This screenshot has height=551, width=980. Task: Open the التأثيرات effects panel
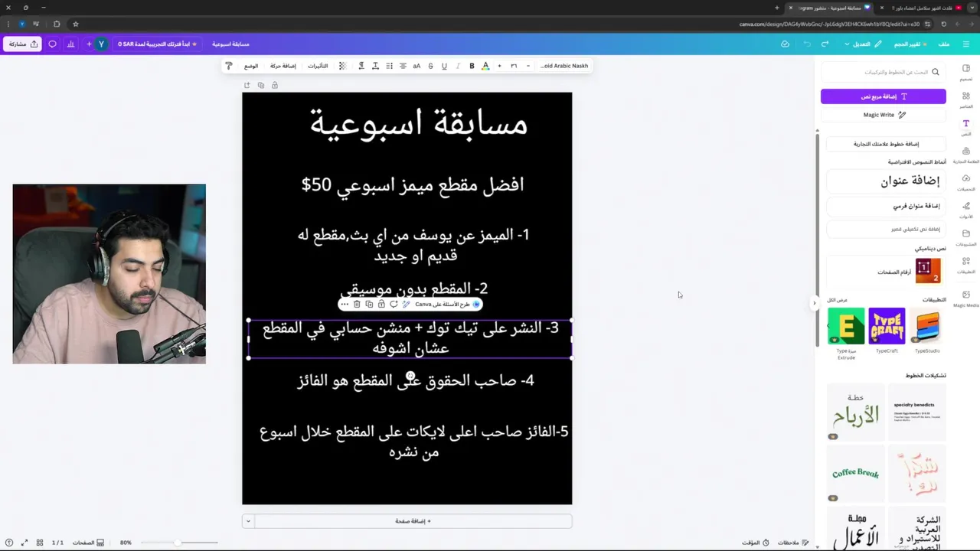coord(318,66)
